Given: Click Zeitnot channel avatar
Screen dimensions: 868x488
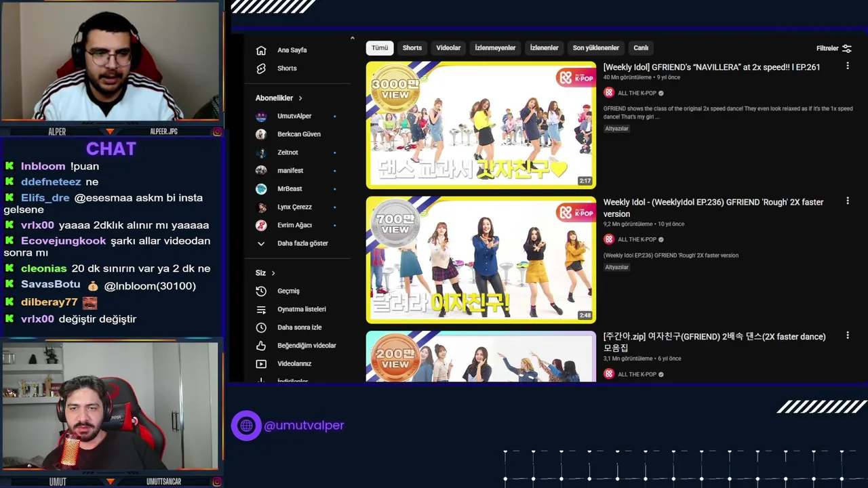Looking at the screenshot, I should (x=261, y=152).
